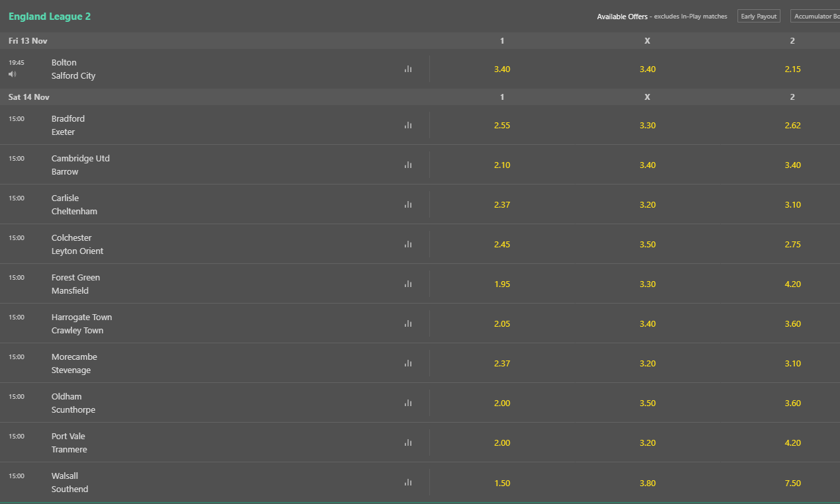Select Port Vale vs Tranmere draw odds 3.20

648,442
